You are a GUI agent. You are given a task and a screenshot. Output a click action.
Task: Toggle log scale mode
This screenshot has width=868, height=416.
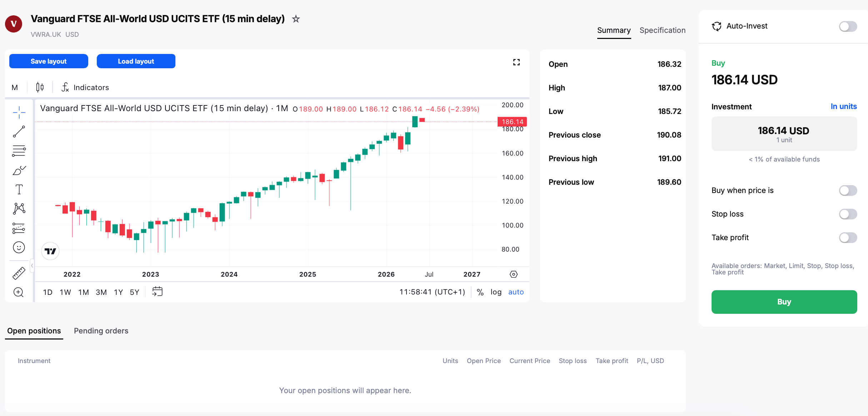[496, 292]
